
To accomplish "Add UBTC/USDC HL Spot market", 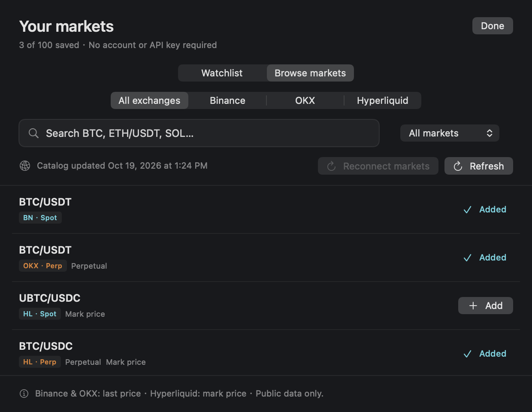I will pyautogui.click(x=486, y=306).
